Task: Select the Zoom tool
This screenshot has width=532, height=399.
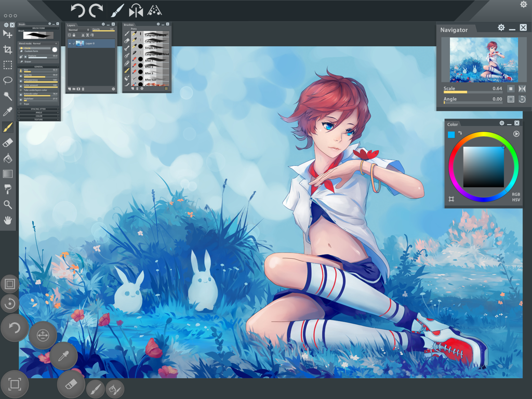Action: pos(8,205)
